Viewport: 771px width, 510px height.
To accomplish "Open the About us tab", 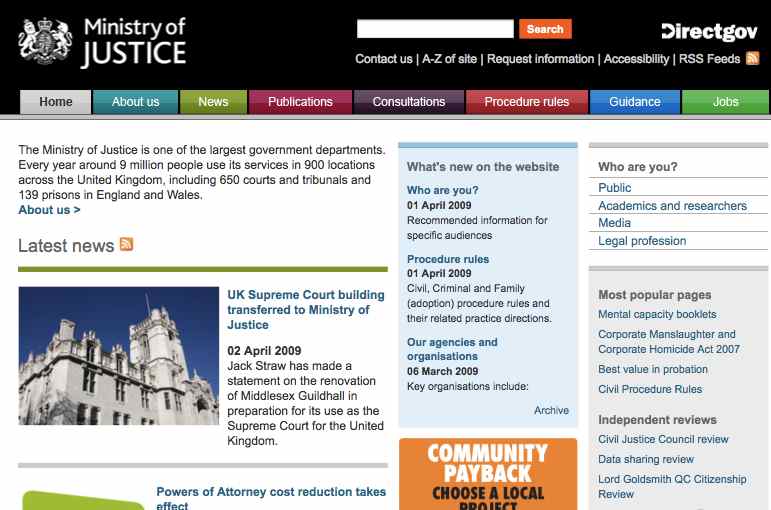I will point(135,102).
